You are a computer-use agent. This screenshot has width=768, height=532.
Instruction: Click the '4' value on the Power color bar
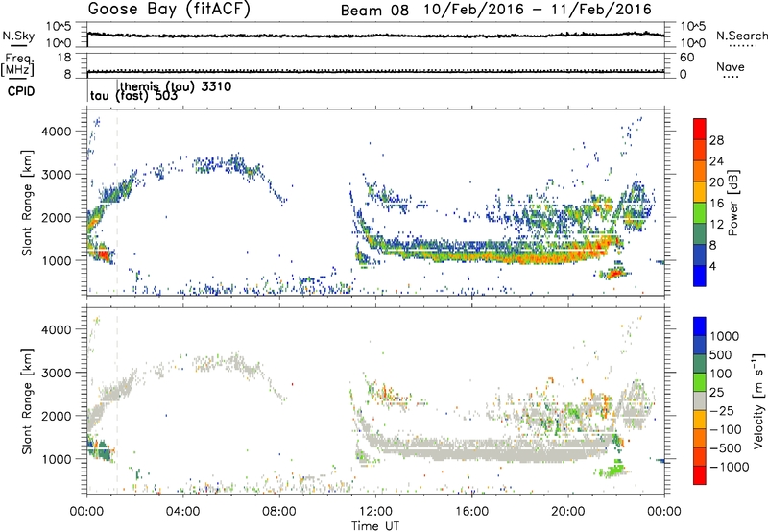712,267
